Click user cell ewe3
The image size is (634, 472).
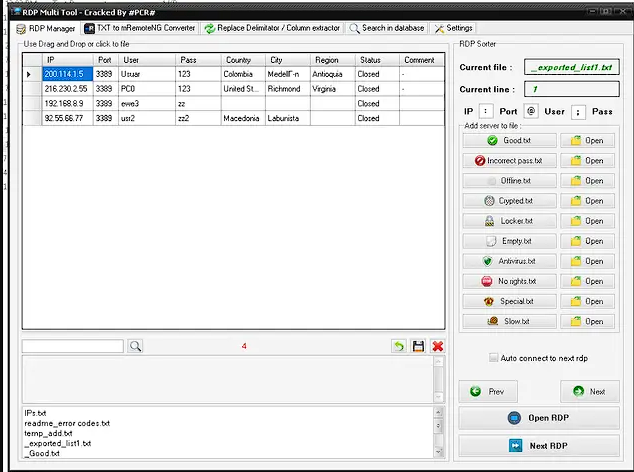coord(147,104)
